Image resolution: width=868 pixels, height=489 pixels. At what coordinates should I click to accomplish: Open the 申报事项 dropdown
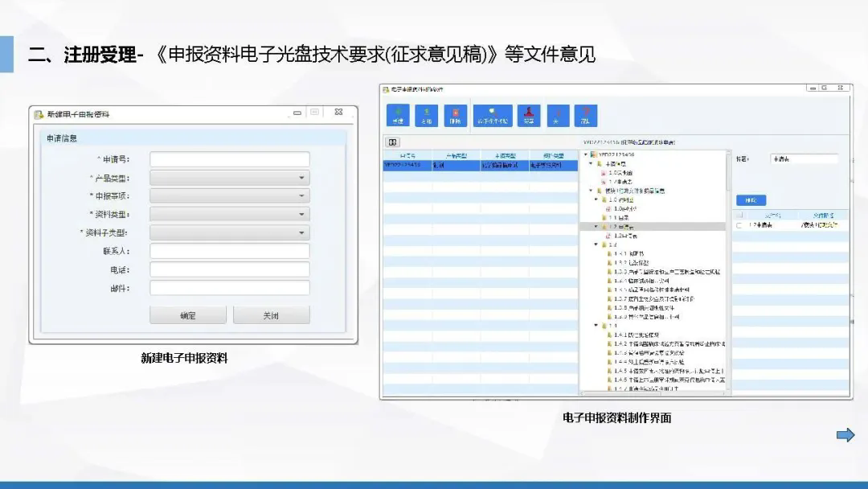(x=229, y=195)
